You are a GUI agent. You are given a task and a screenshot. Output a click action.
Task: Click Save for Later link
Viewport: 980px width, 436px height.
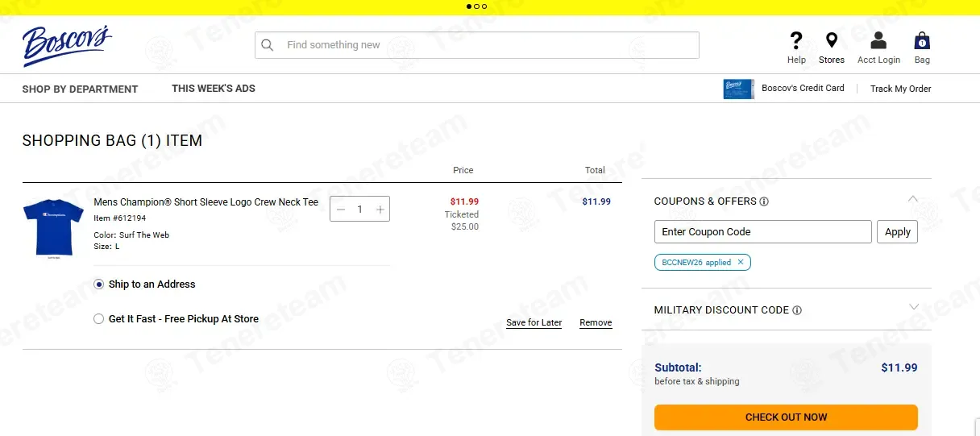534,322
